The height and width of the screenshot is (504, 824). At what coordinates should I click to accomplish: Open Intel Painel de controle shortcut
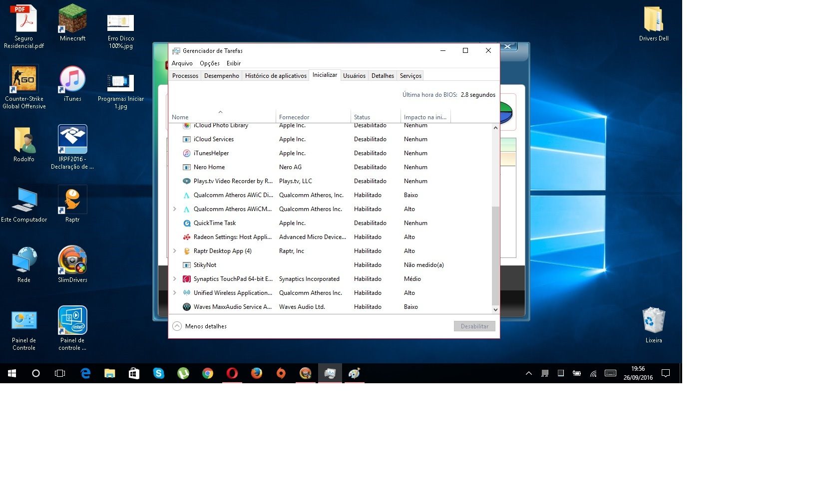coord(72,329)
